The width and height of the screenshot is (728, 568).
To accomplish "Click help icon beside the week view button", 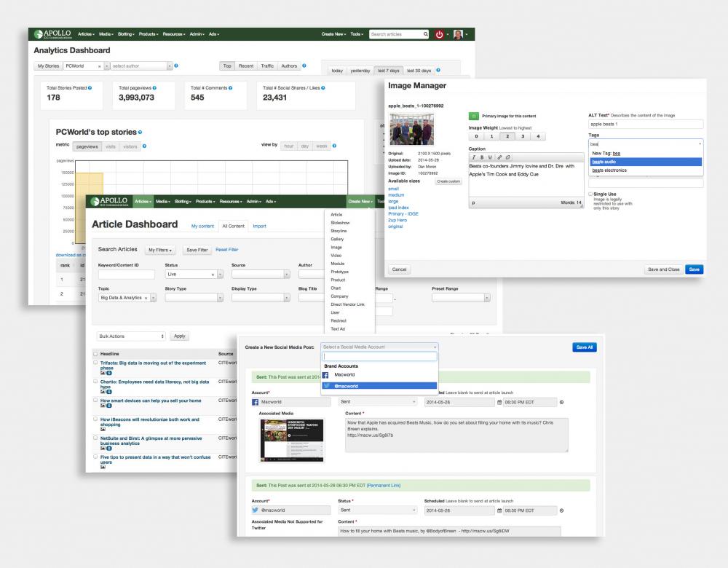I will tap(334, 146).
